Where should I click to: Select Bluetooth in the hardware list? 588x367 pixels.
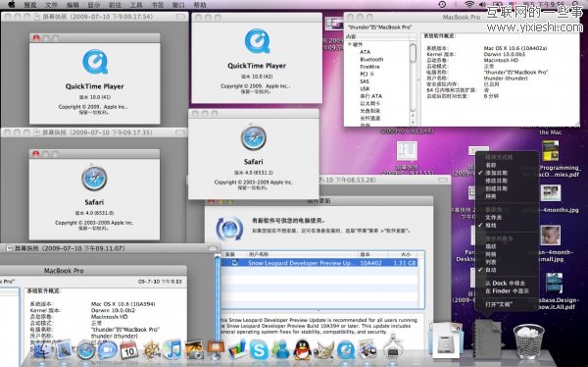click(371, 59)
